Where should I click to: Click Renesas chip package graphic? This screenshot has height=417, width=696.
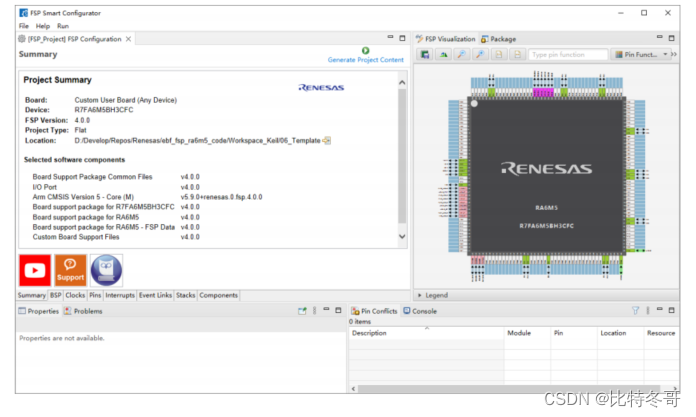(546, 176)
